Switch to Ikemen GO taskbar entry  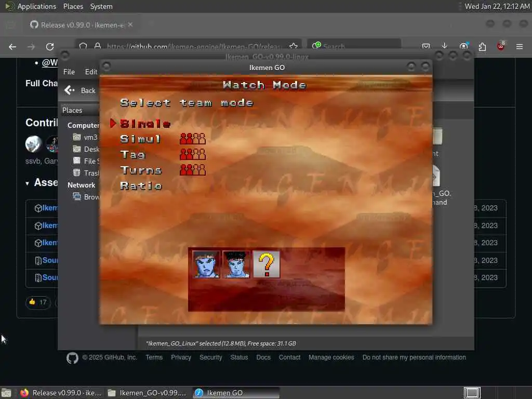[236, 393]
